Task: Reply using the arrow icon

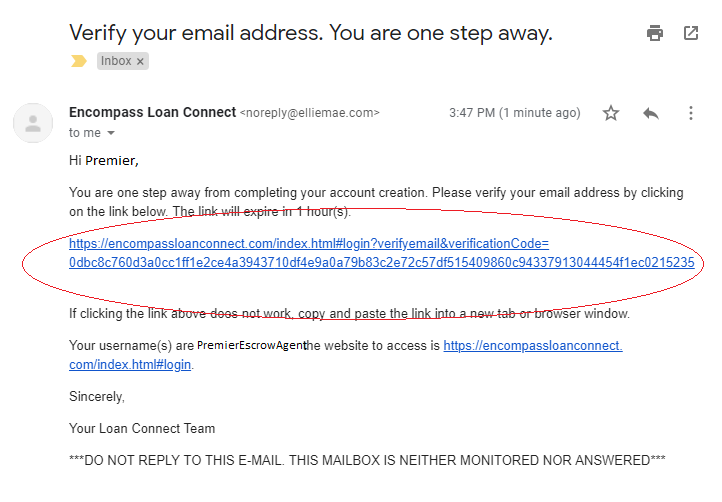Action: click(651, 113)
